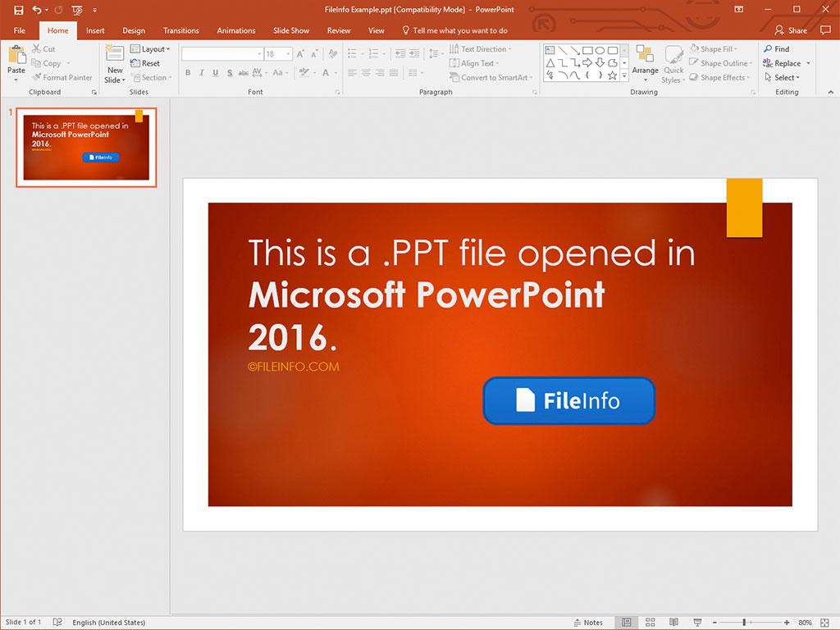Click Convert to SmartArt
The image size is (840, 630).
491,77
